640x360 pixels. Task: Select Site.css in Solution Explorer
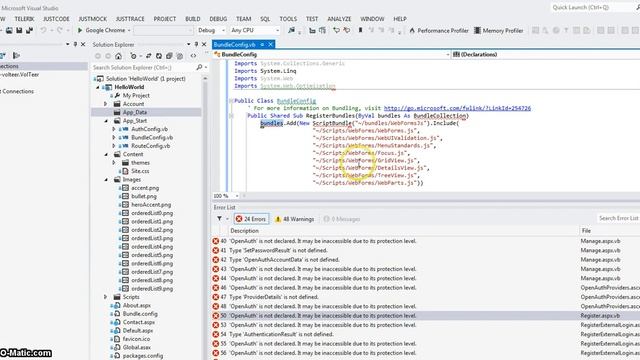(140, 171)
